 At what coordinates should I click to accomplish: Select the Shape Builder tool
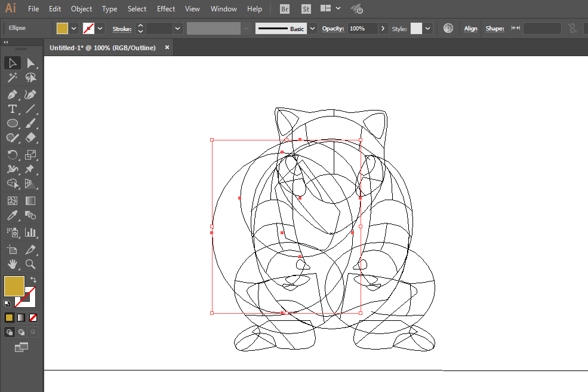tap(13, 183)
